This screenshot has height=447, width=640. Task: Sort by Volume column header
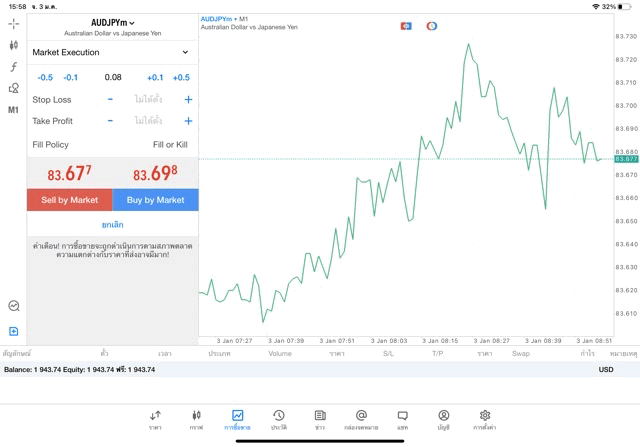point(280,354)
